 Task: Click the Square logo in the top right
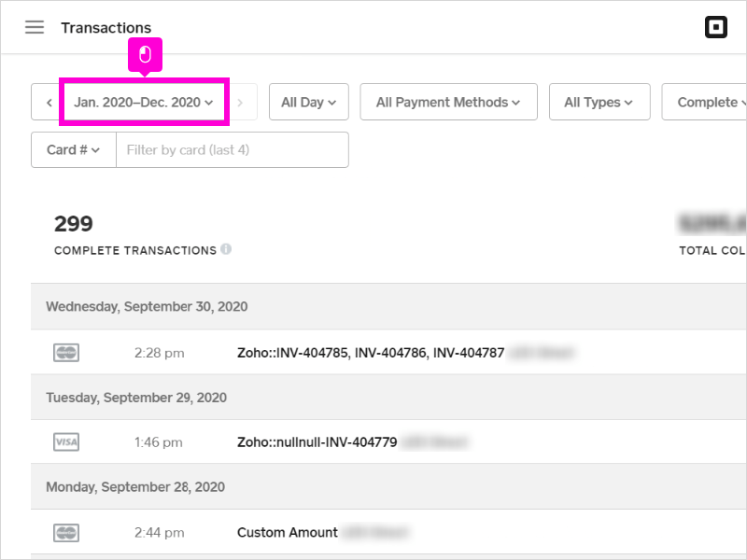715,26
